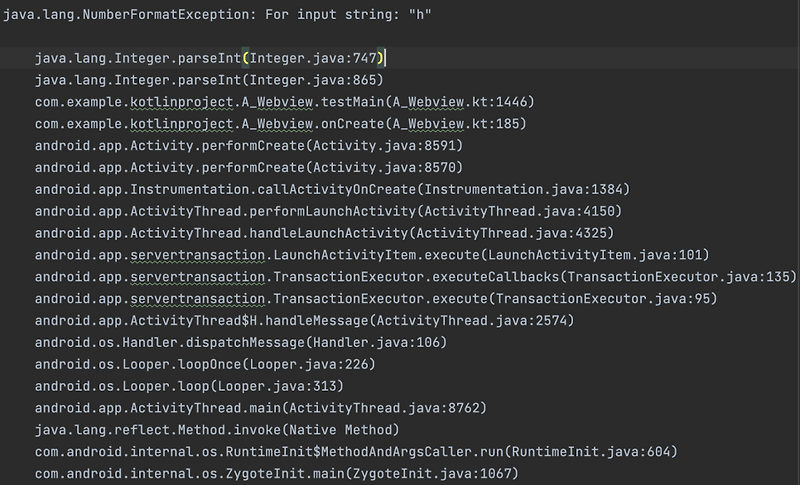Click the Looper.loopOnce line

205,365
